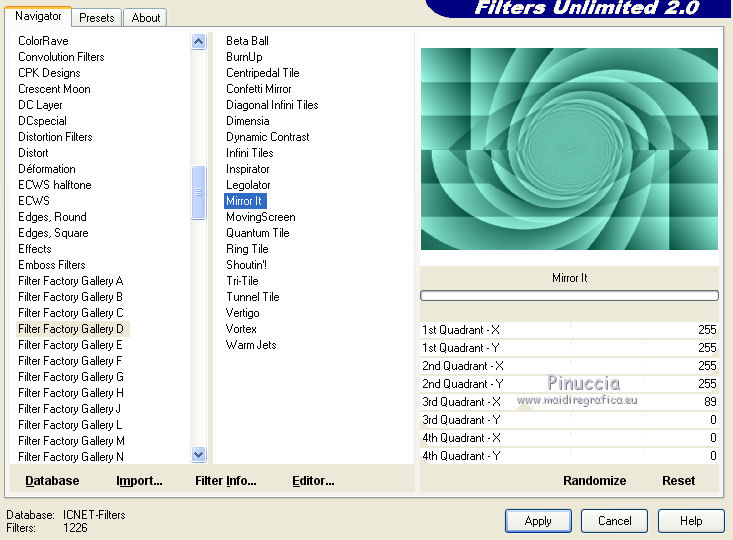The image size is (733, 540).
Task: Click the Import... button
Action: (139, 481)
